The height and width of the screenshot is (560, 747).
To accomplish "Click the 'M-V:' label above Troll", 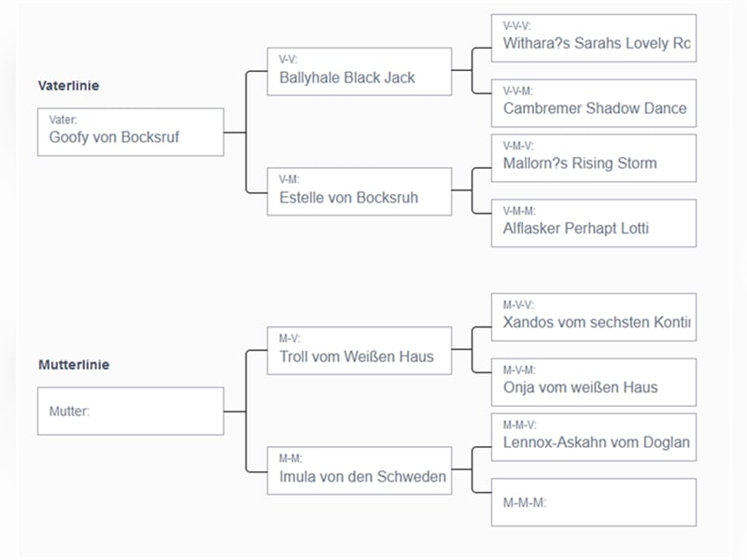I will coord(289,339).
